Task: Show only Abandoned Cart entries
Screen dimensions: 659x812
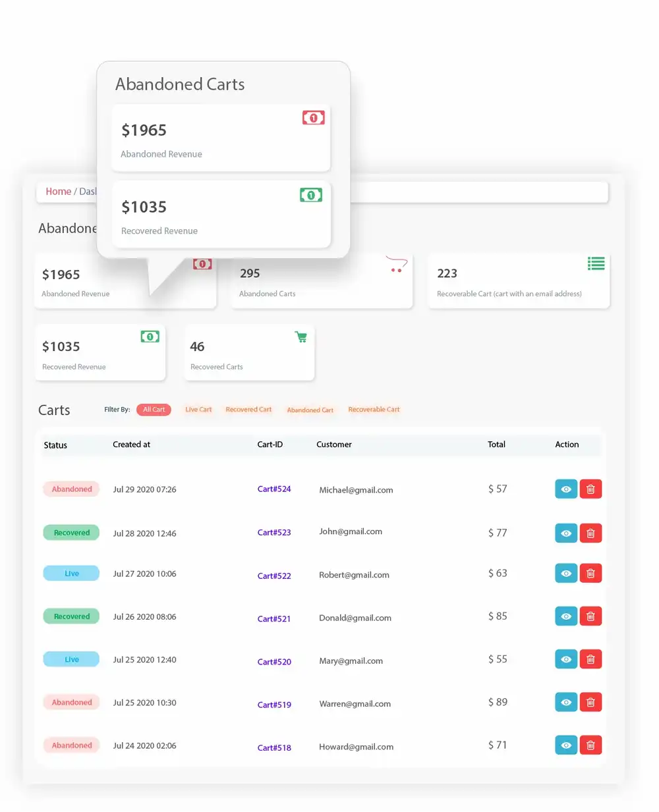Action: coord(310,410)
